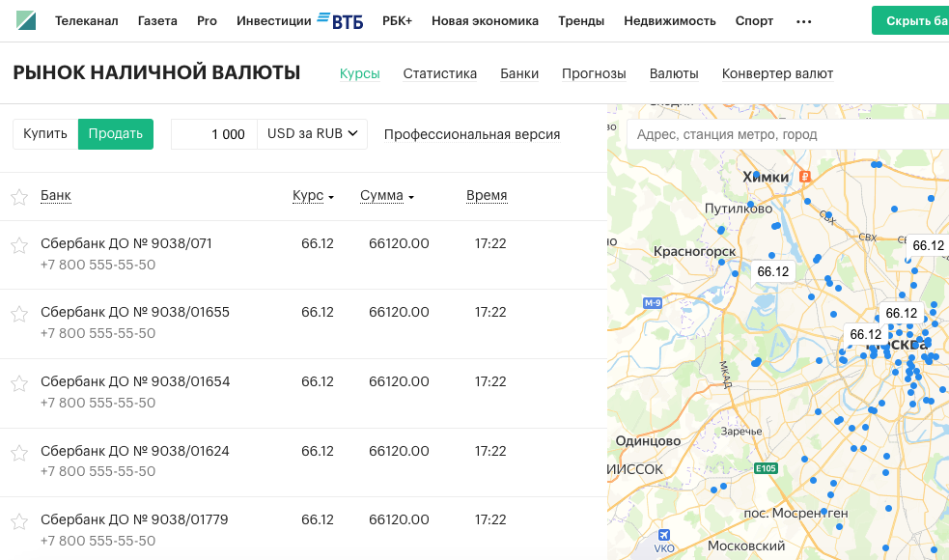Click the Путилково label on the map
Screen dimensions: 949x560
click(739, 209)
